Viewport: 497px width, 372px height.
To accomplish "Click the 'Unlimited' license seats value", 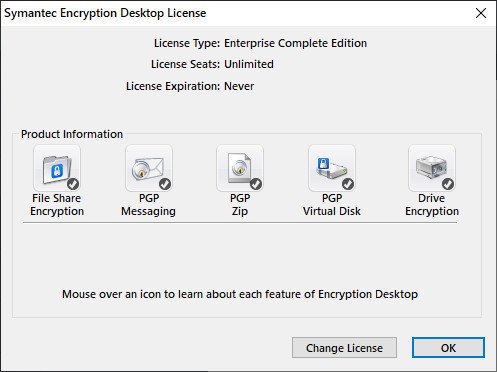I will point(249,64).
